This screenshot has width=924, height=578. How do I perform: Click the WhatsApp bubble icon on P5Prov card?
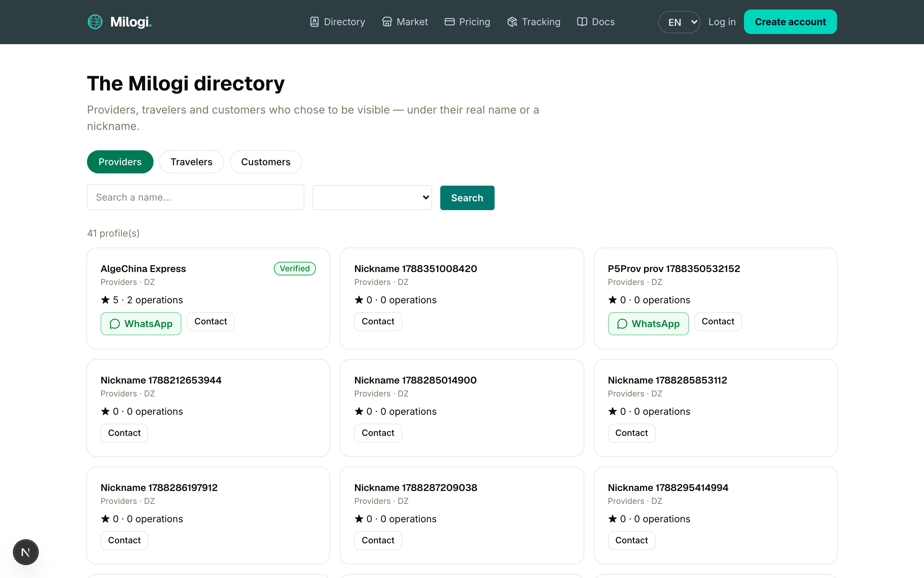[x=622, y=324]
